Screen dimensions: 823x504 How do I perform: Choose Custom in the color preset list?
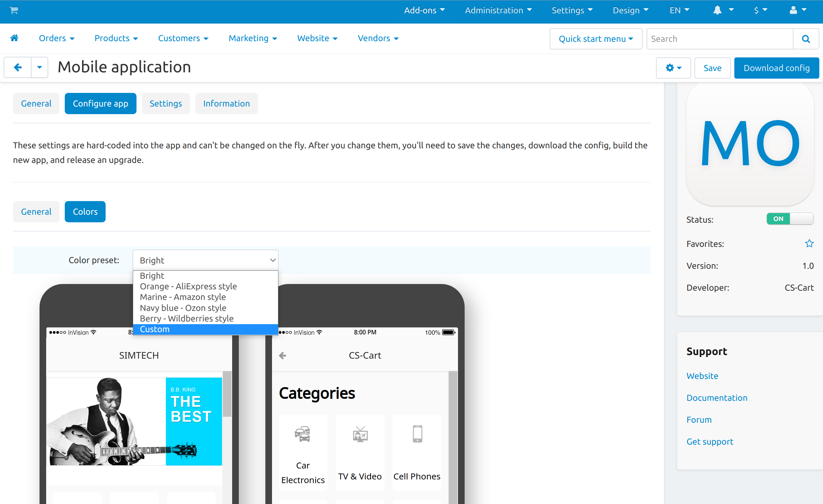pos(205,329)
